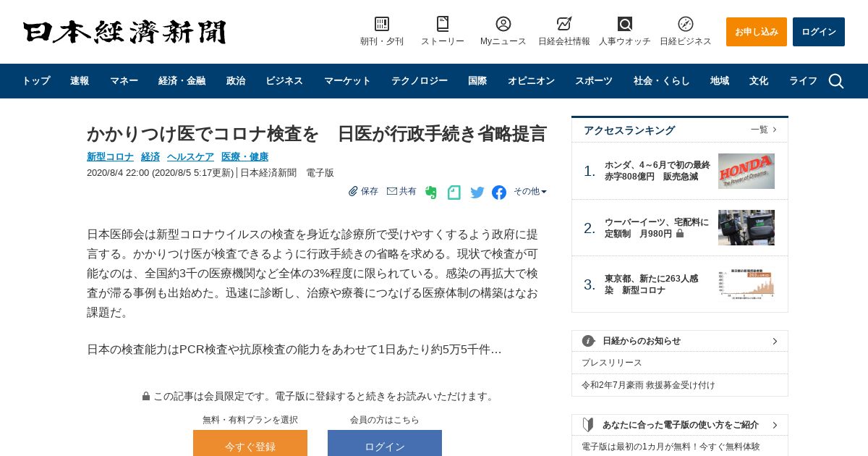
Task: Open the ライフ navigation tab
Action: (x=803, y=81)
